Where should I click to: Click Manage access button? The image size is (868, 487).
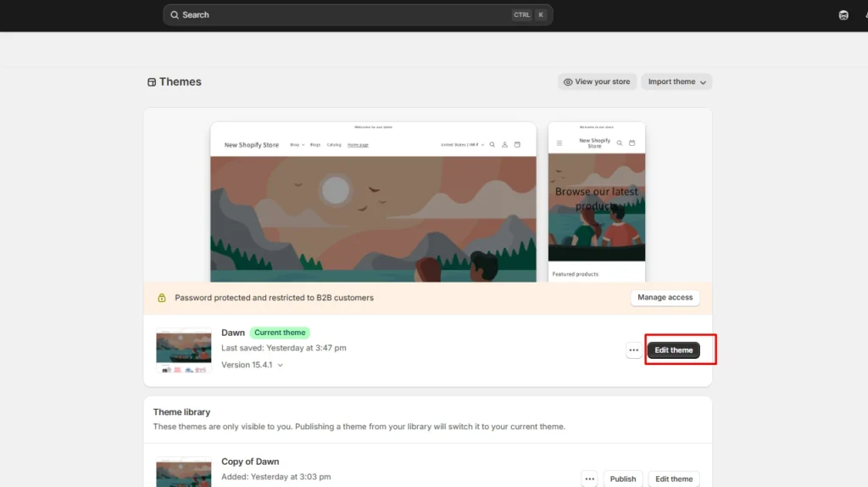[x=665, y=298]
